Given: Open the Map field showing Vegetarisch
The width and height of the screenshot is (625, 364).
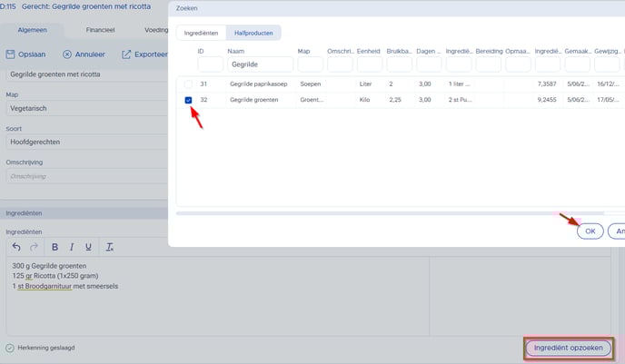Looking at the screenshot, I should pos(86,105).
